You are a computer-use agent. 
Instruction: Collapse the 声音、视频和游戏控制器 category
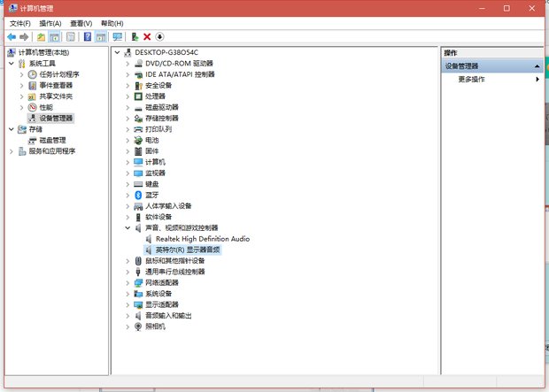pyautogui.click(x=128, y=227)
